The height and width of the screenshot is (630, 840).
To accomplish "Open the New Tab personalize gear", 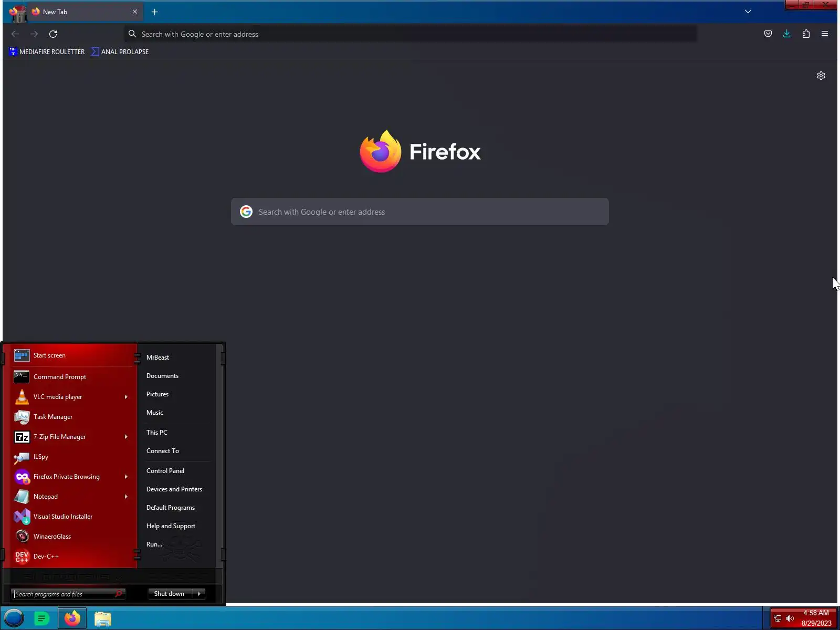I will click(x=821, y=76).
